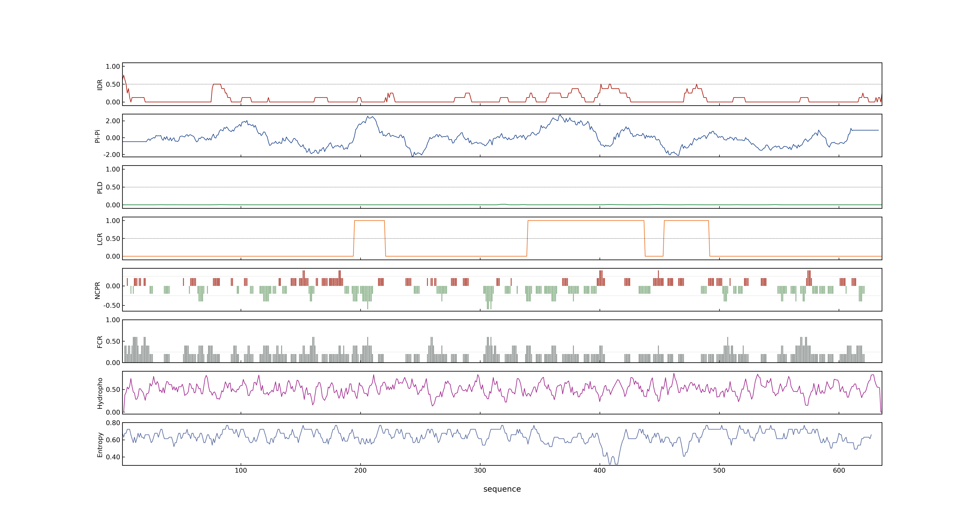The width and height of the screenshot is (980, 523).
Task: Click the 0.50 tick of IDR panel
Action: 113,85
